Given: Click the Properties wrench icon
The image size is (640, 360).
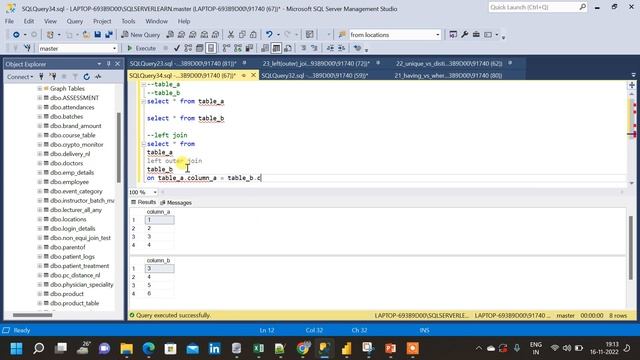Looking at the screenshot, I should (464, 35).
